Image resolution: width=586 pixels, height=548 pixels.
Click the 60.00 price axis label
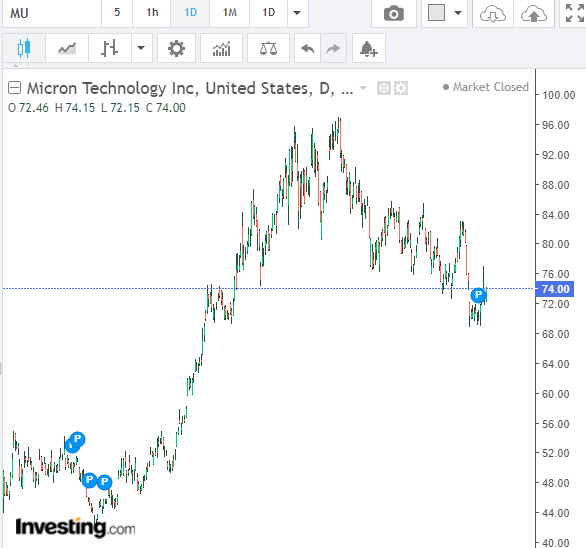click(556, 394)
